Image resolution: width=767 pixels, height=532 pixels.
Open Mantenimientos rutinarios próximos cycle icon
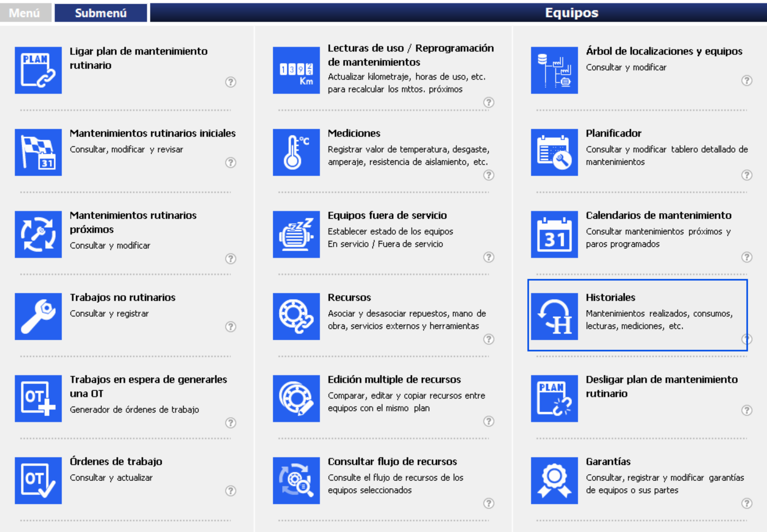pyautogui.click(x=38, y=234)
